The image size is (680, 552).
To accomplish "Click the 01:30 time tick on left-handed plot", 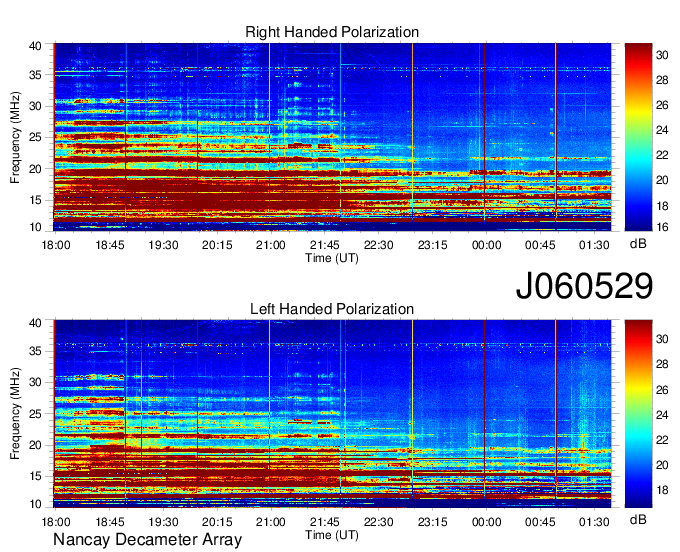I will pos(594,522).
